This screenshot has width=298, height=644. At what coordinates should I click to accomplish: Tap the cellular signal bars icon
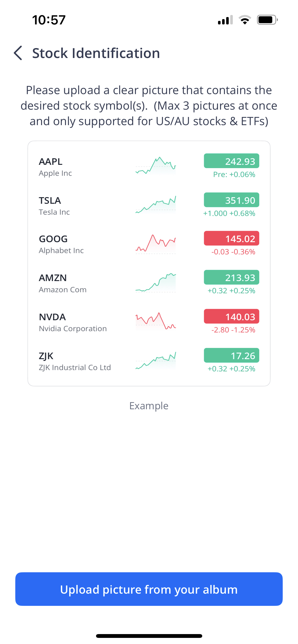225,20
